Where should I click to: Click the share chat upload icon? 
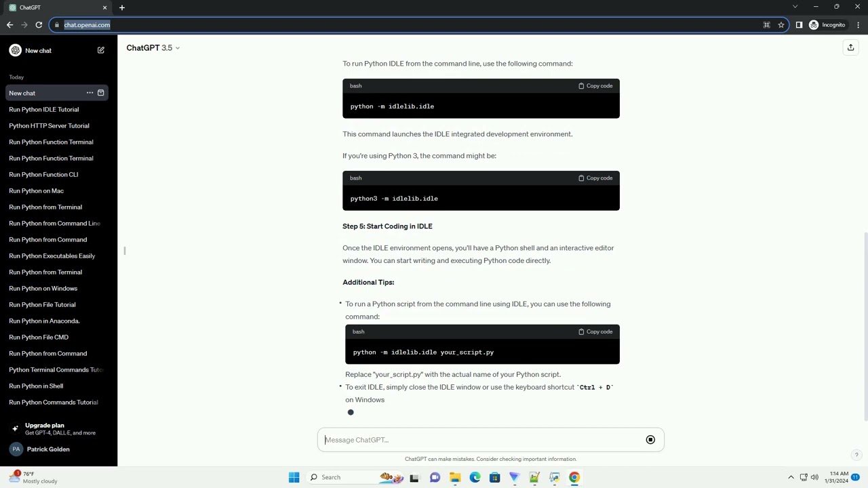pos(850,47)
